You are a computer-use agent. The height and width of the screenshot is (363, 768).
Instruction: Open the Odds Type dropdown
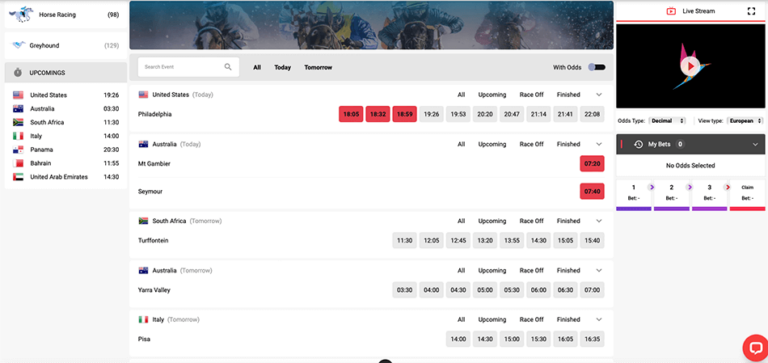[667, 121]
